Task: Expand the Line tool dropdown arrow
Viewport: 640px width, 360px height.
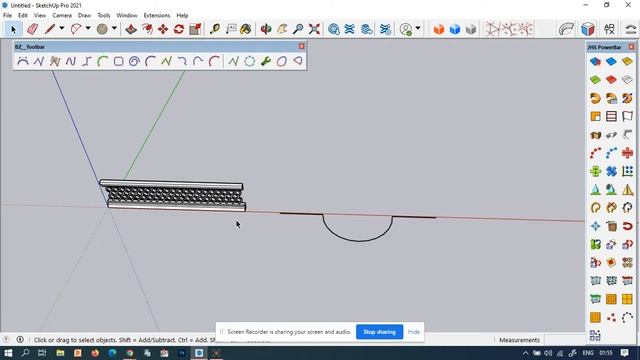Action: point(62,28)
